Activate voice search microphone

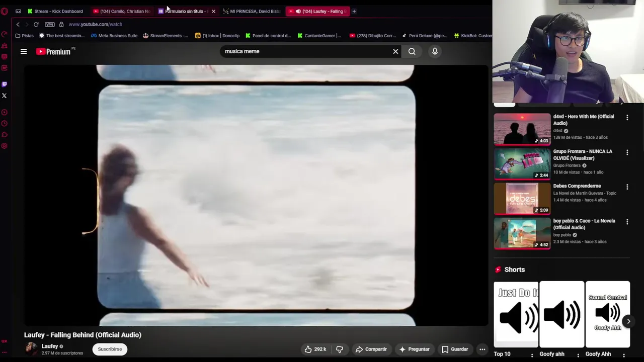435,51
